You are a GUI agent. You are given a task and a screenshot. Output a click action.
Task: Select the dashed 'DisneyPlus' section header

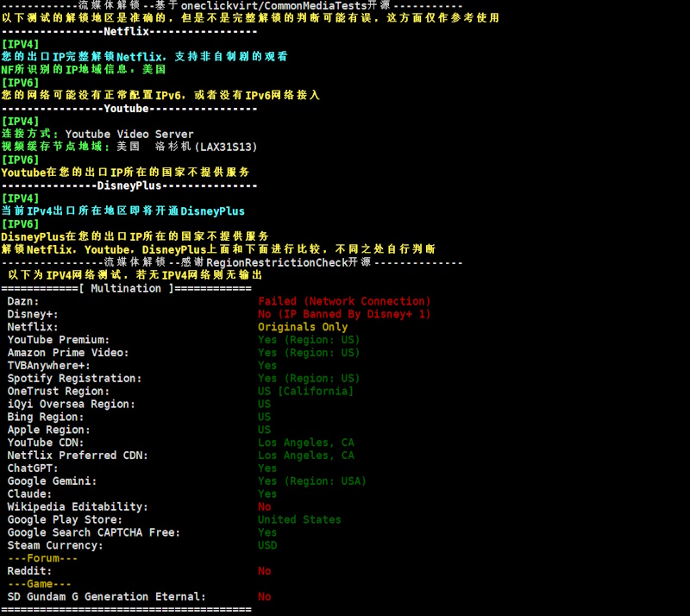click(129, 185)
